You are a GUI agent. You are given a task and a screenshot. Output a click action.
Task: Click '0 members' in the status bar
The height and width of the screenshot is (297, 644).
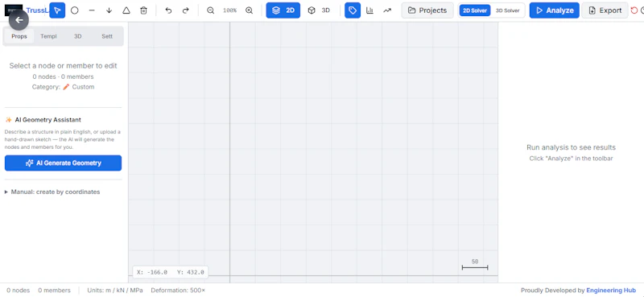pos(54,291)
